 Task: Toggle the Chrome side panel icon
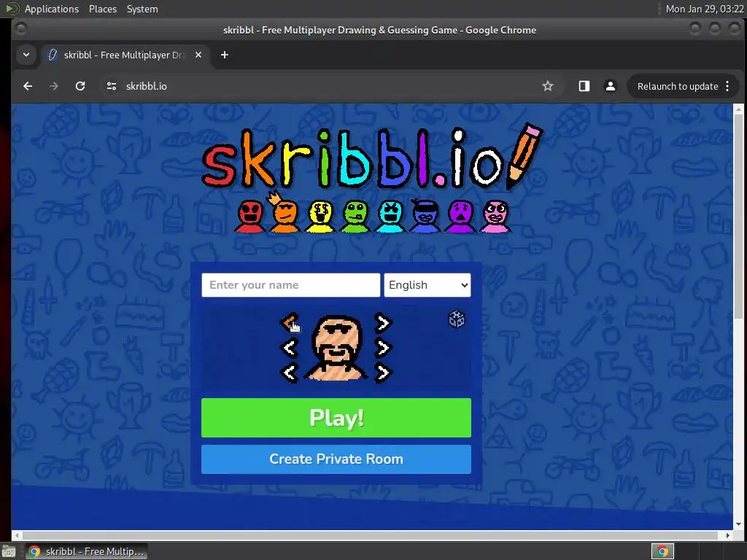point(584,86)
